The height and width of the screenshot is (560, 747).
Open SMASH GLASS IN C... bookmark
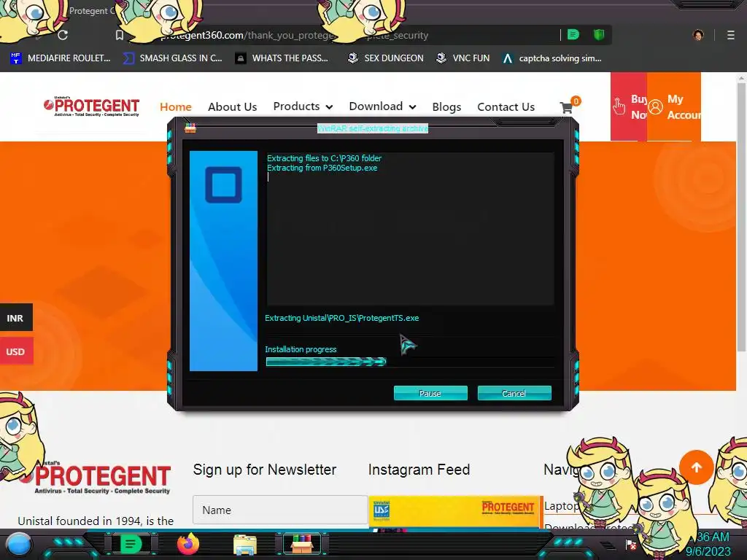click(x=173, y=58)
